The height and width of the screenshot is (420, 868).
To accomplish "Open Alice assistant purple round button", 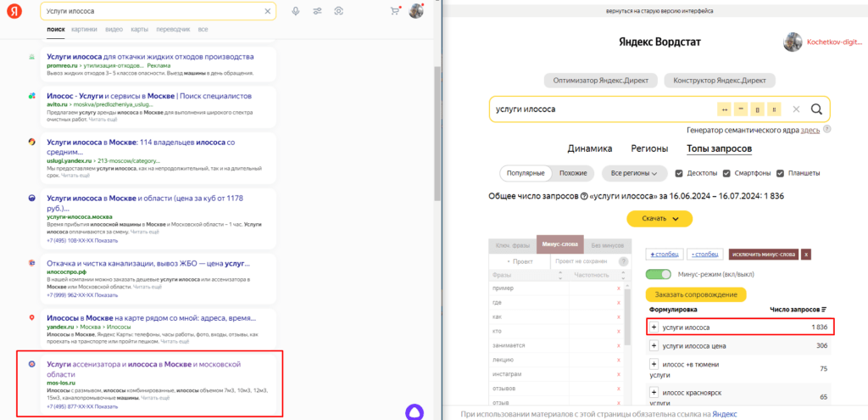I will click(414, 412).
